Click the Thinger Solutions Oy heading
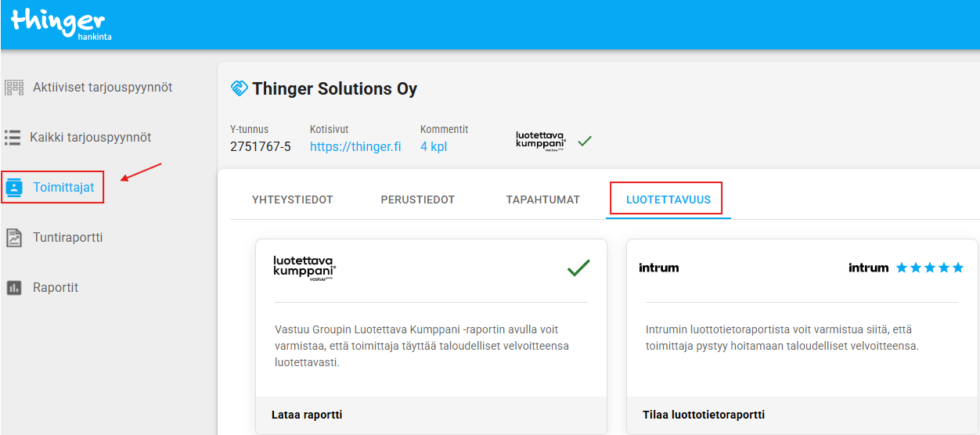Screen dimensions: 980x435 (x=335, y=88)
